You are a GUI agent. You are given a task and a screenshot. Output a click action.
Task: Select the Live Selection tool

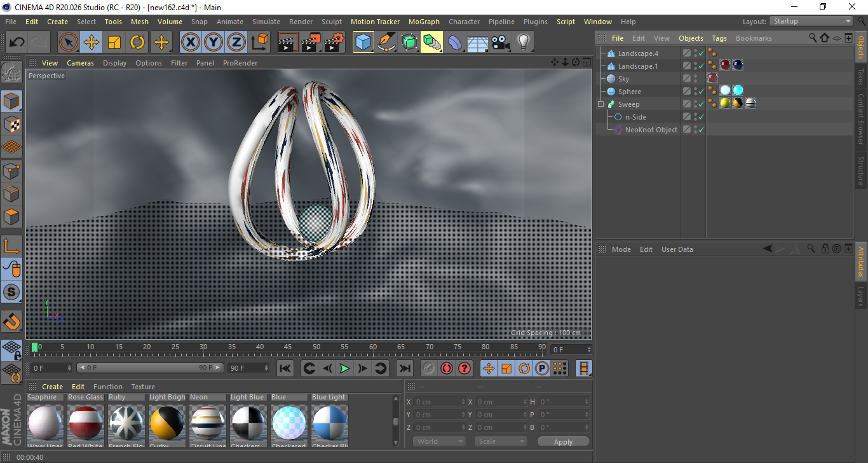[x=69, y=43]
